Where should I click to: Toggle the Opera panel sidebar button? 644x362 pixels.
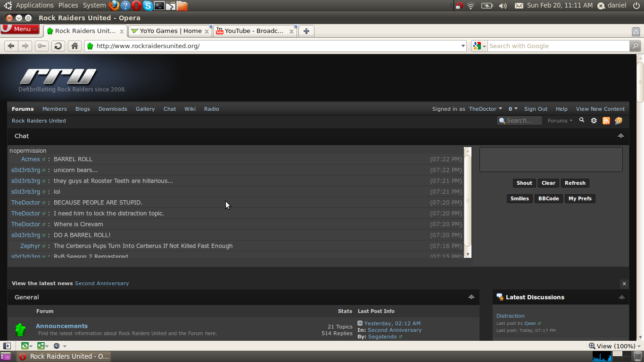pyautogui.click(x=7, y=346)
